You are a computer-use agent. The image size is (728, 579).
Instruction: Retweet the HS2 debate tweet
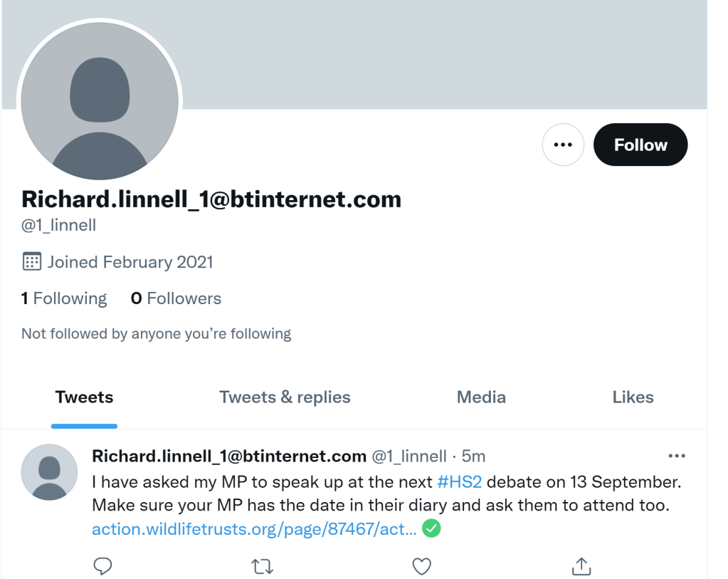(263, 566)
